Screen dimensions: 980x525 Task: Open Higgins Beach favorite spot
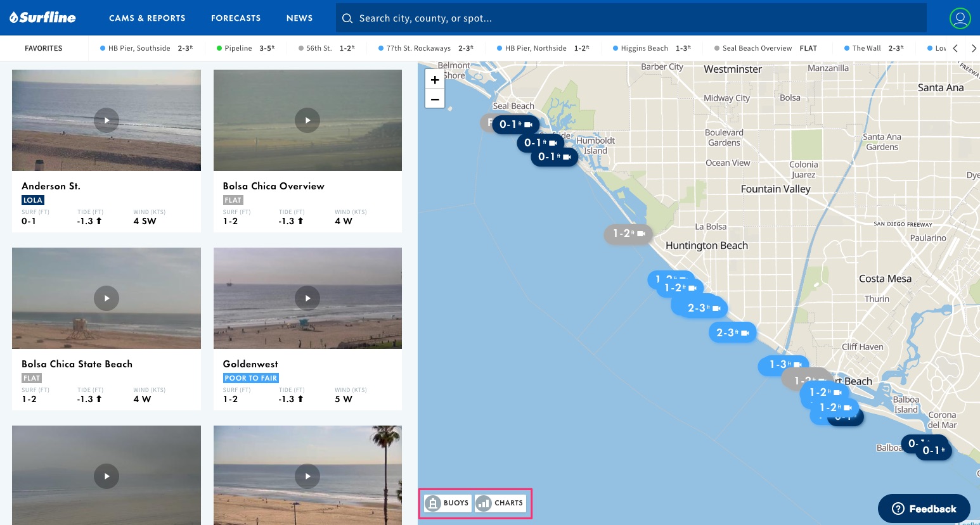pos(652,48)
